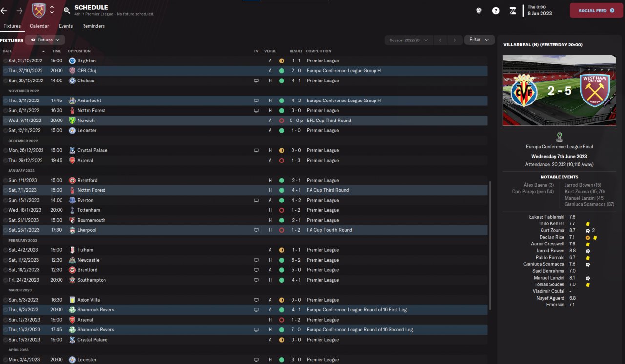Go back with the left arrow
The width and height of the screenshot is (625, 364).
tap(4, 10)
